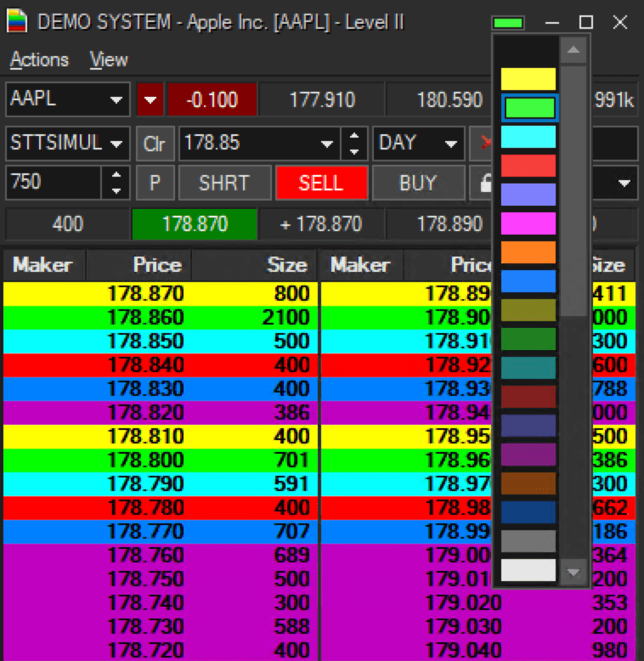Select the magenta color swatch
This screenshot has height=661, width=644.
(528, 223)
